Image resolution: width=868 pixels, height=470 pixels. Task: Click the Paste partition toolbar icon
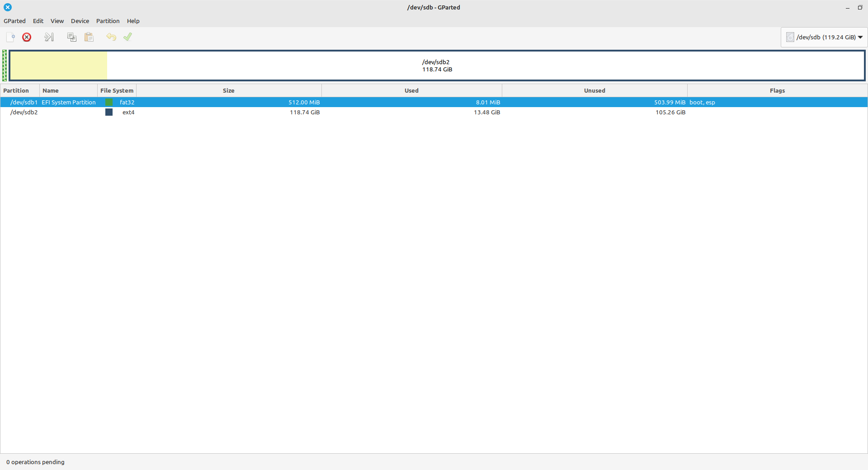coord(89,37)
